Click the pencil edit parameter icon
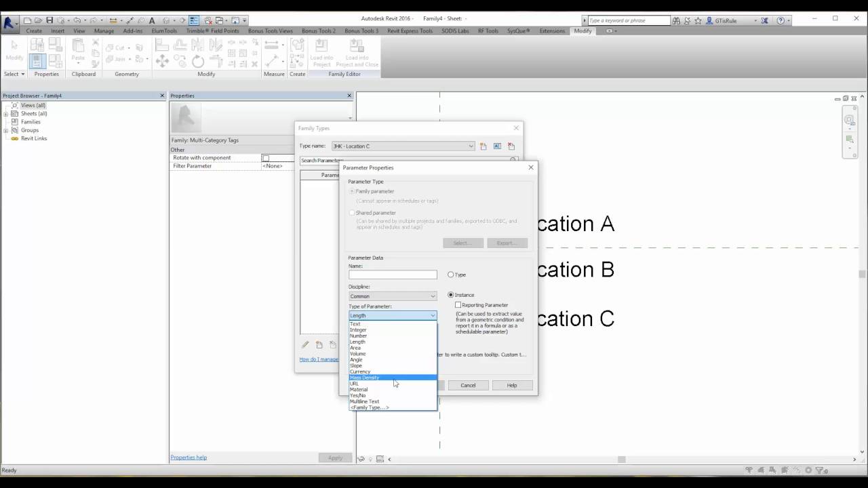 [x=305, y=345]
